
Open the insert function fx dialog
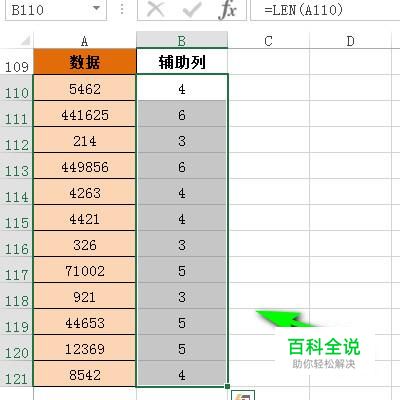click(228, 9)
